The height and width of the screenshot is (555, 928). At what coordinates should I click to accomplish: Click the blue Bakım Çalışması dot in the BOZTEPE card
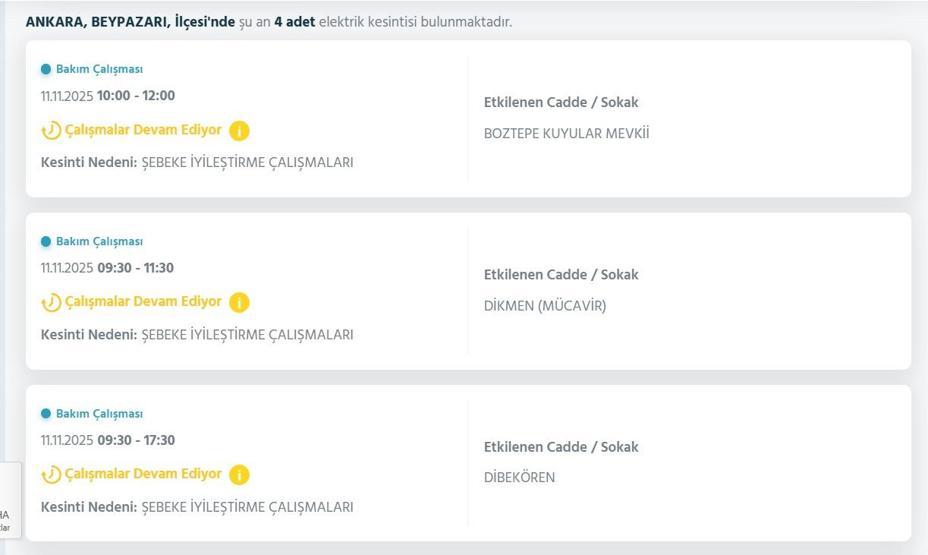click(46, 70)
